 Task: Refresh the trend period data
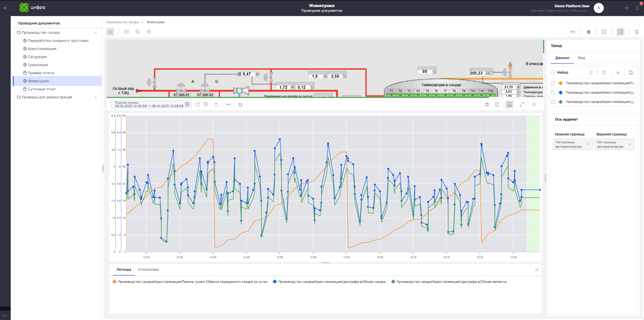(x=198, y=104)
